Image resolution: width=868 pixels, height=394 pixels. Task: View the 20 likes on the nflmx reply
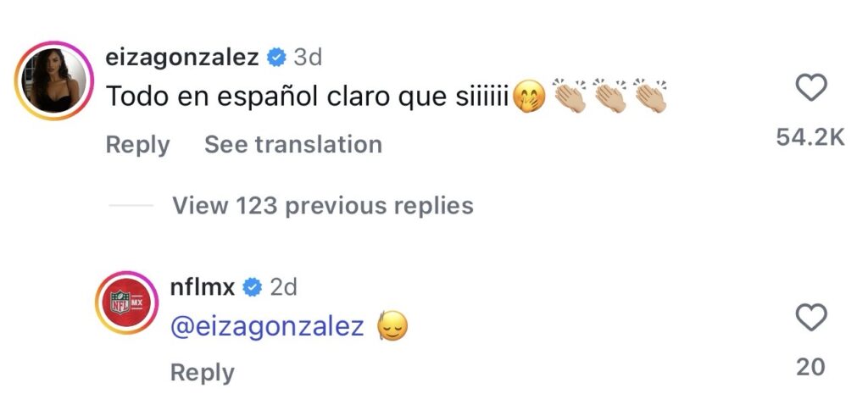tap(810, 366)
